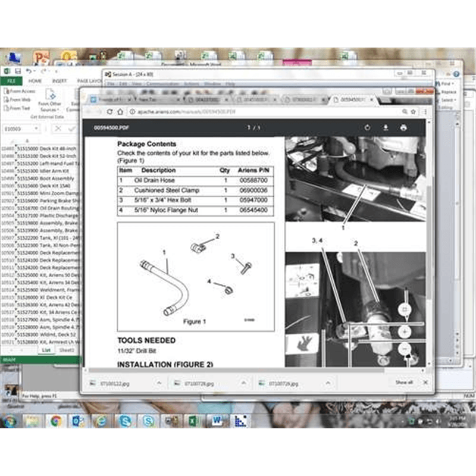Click the 'TOOLS NEEDED' heading in the PDF
This screenshot has height=476, width=476.
[146, 340]
